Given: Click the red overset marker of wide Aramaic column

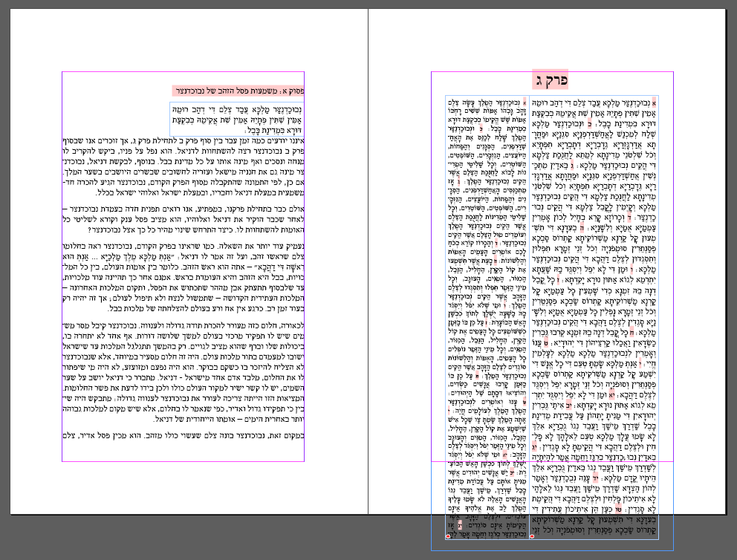Looking at the screenshot, I should 532,536.
